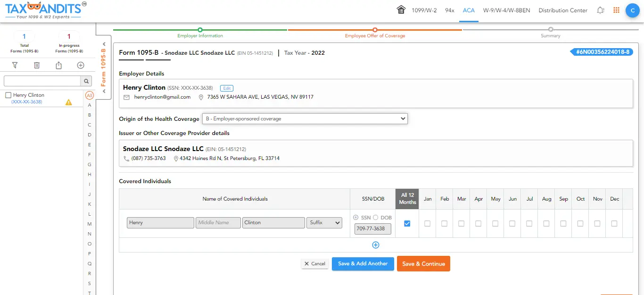
Task: Click the Edit button for Henry Clinton
Action: click(227, 88)
